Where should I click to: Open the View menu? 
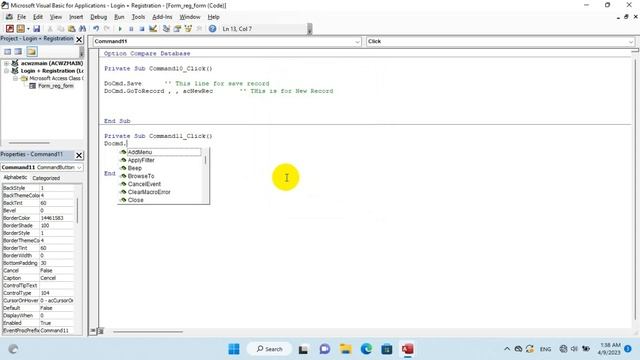[56, 17]
